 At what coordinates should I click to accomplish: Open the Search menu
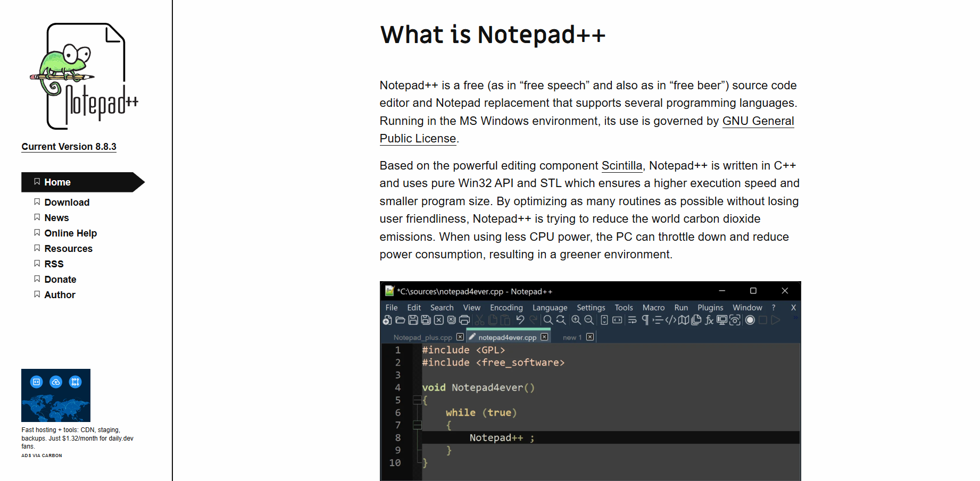tap(442, 308)
